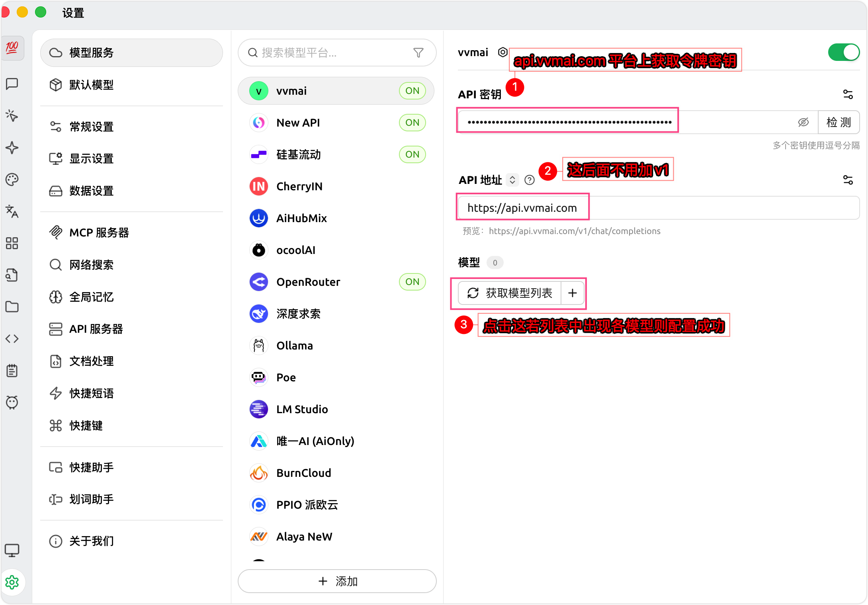Select the CherryIN provider
Image resolution: width=868 pixels, height=605 pixels.
336,186
